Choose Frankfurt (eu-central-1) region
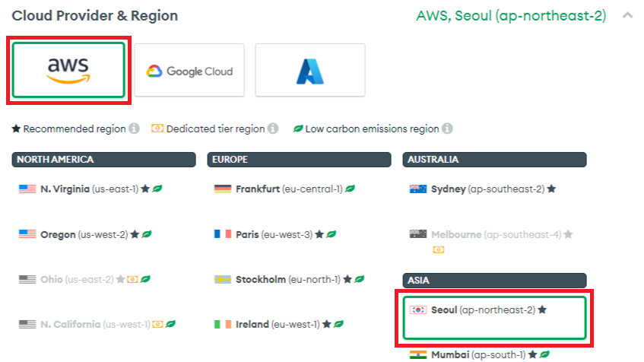The image size is (644, 362). (284, 189)
